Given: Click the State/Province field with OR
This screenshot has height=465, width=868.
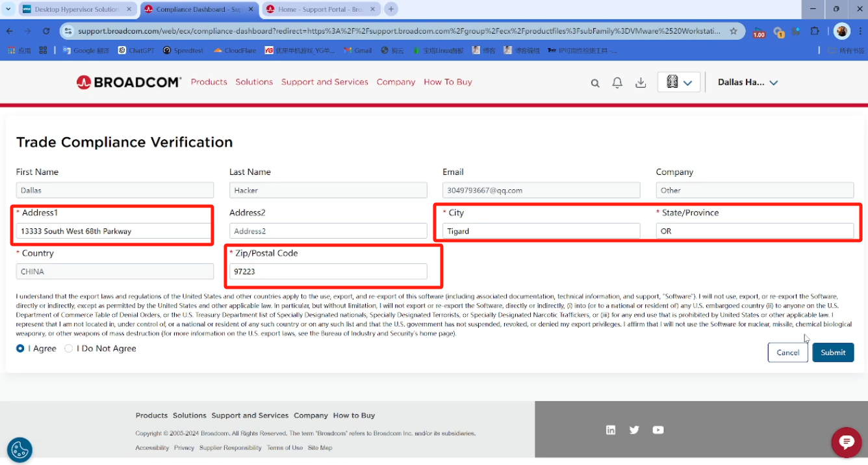Looking at the screenshot, I should point(755,231).
